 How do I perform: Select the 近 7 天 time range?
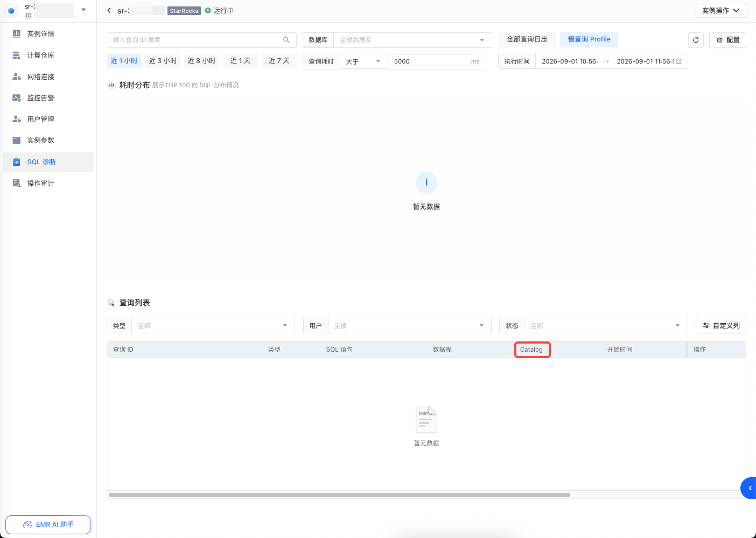click(x=279, y=61)
